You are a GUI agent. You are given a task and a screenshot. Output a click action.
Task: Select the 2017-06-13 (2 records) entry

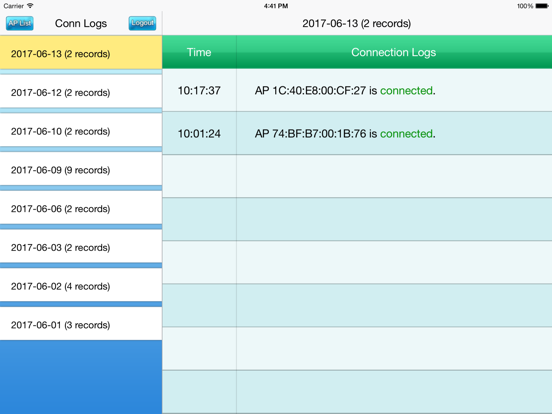(x=81, y=53)
